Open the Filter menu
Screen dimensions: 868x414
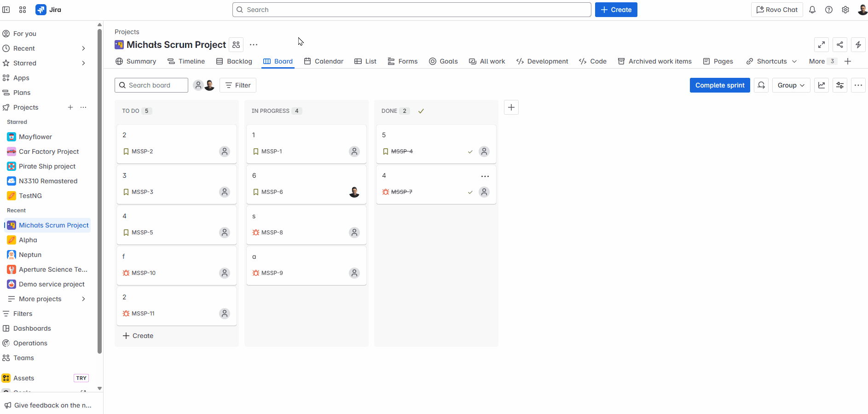tap(238, 85)
